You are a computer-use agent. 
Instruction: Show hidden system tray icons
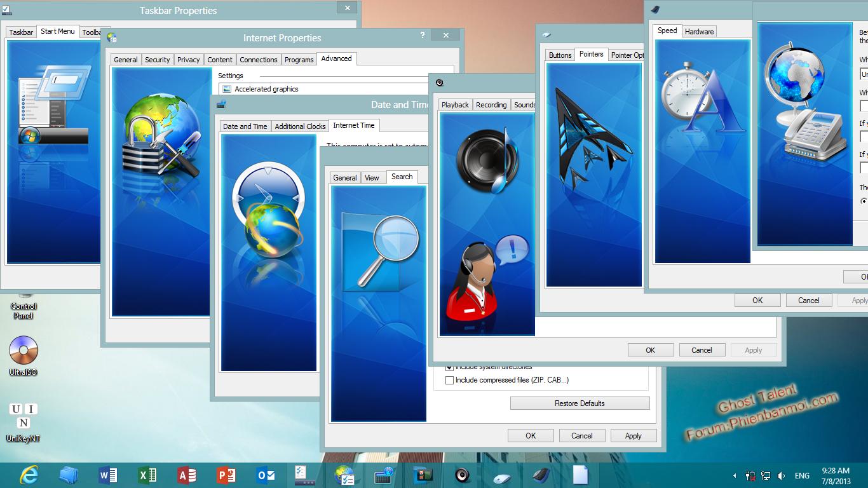click(735, 475)
